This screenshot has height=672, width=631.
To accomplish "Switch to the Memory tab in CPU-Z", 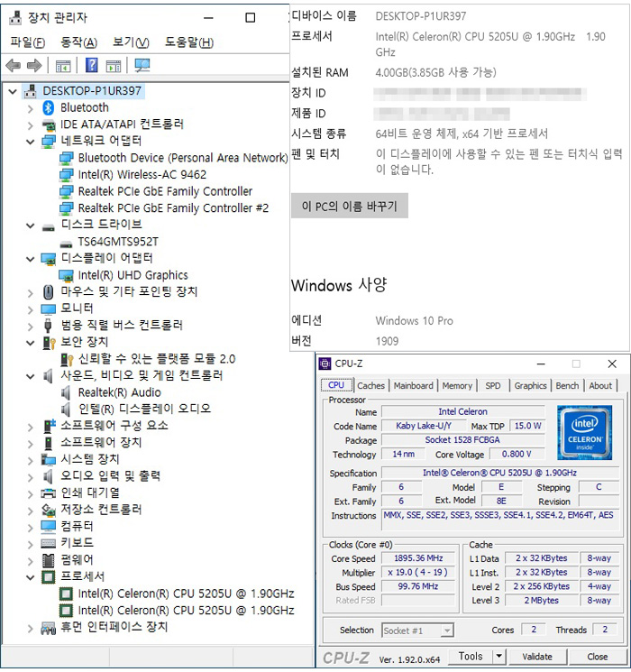I will [x=457, y=385].
